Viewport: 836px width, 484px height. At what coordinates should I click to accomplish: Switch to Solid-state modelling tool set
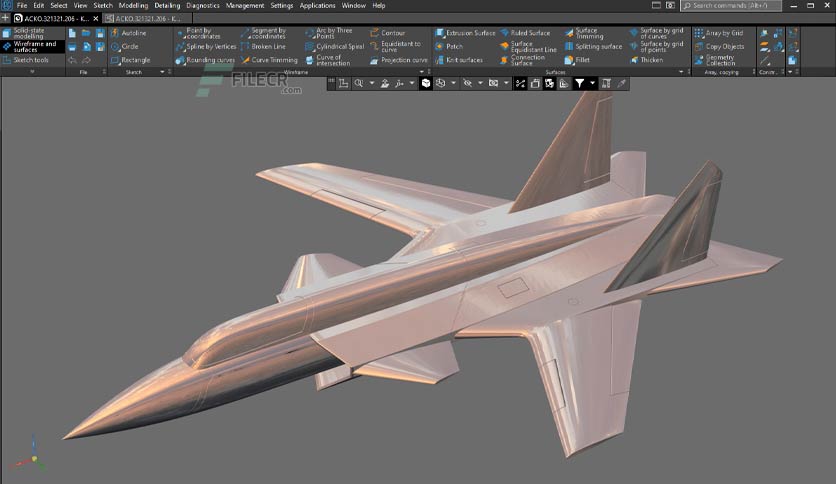[x=32, y=33]
